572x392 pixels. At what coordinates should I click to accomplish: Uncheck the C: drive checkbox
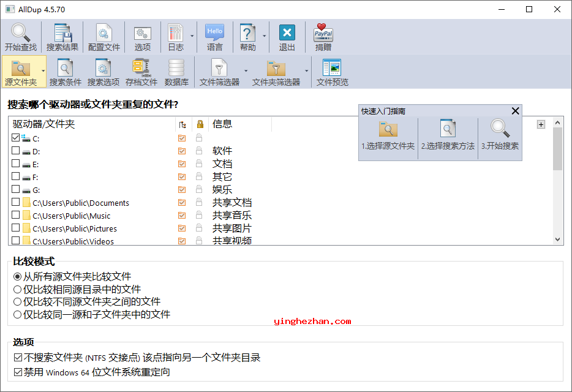16,138
